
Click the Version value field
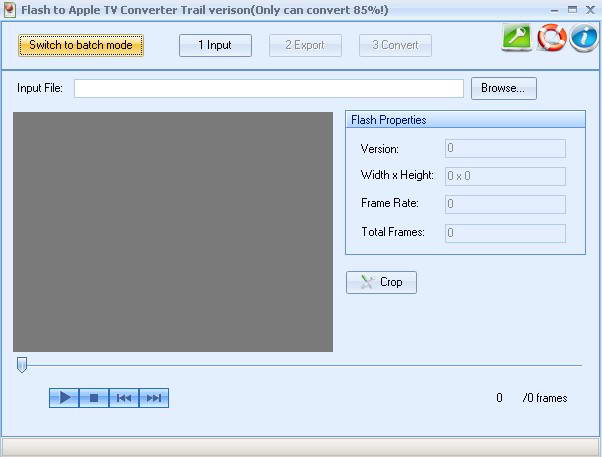(x=505, y=149)
